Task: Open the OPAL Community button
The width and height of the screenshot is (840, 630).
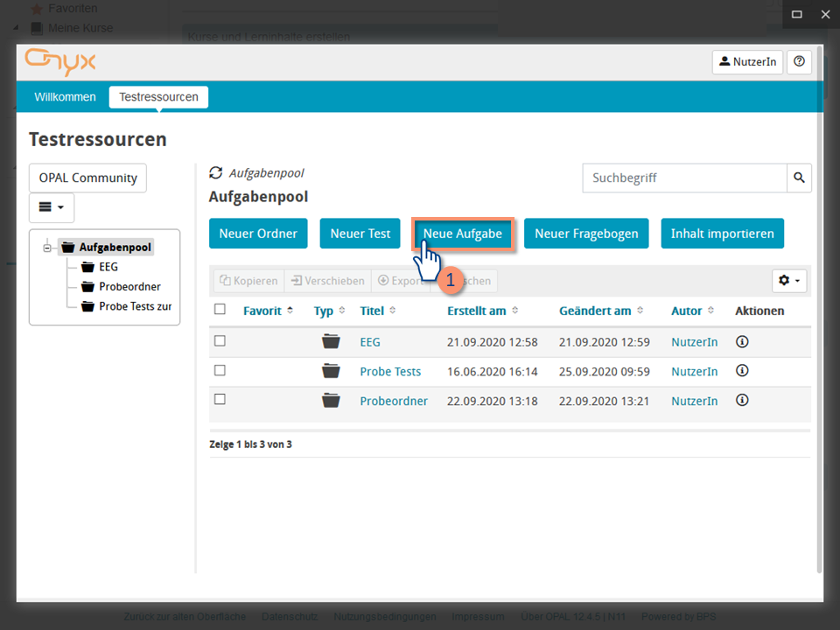Action: 87,178
